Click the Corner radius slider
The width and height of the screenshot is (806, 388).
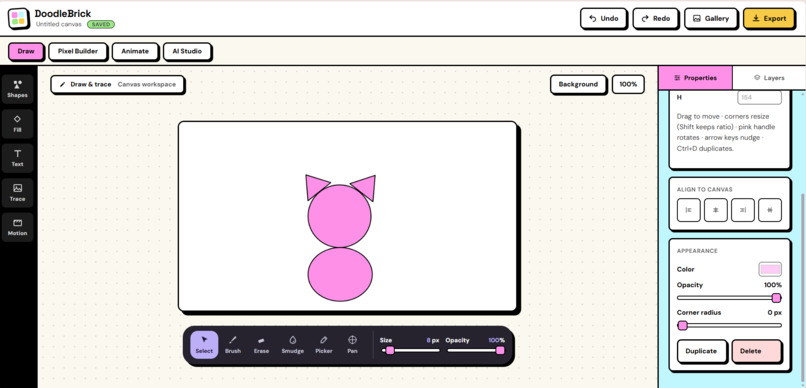pyautogui.click(x=729, y=325)
